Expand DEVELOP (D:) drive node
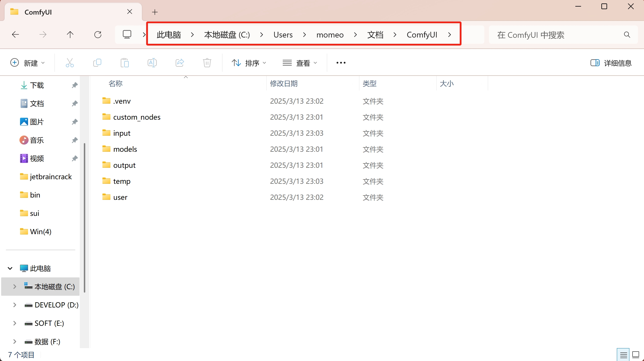Screen dimensions: 644x361 [x=15, y=305]
